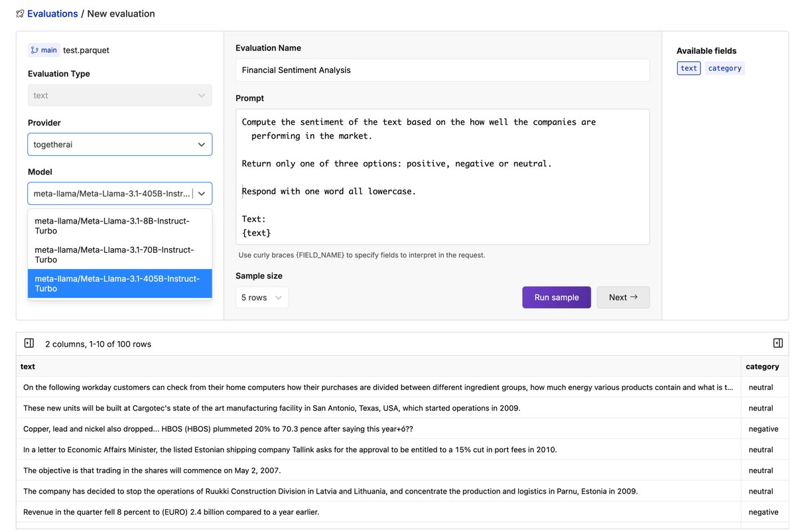
Task: Select Meta-Llama-3.1-405B-Instruct-Turbo option
Action: (120, 283)
